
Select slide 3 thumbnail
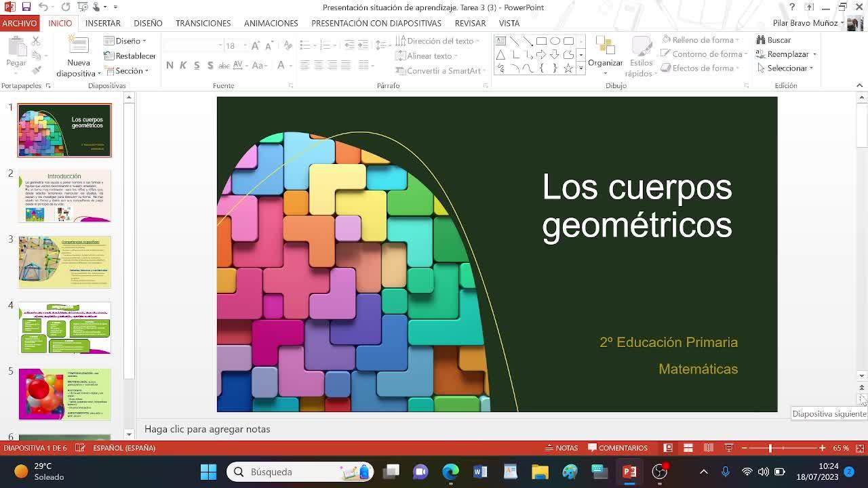click(x=64, y=262)
